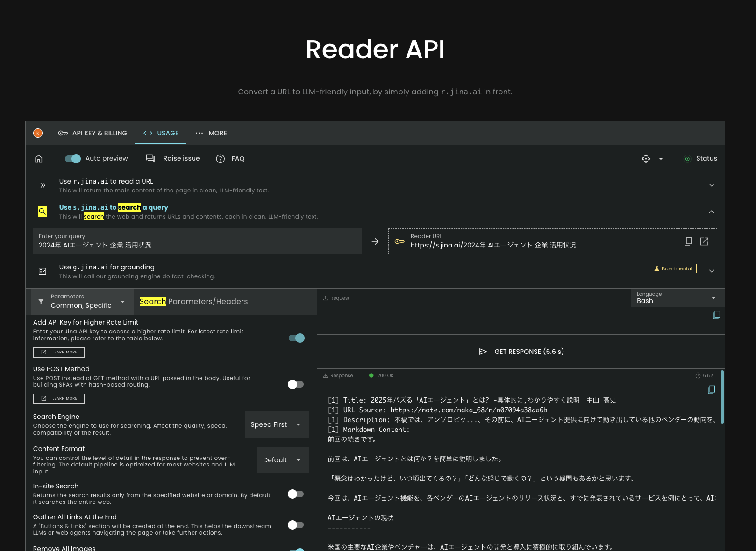The height and width of the screenshot is (551, 756).
Task: Click the yellow search magnifier icon
Action: (43, 212)
